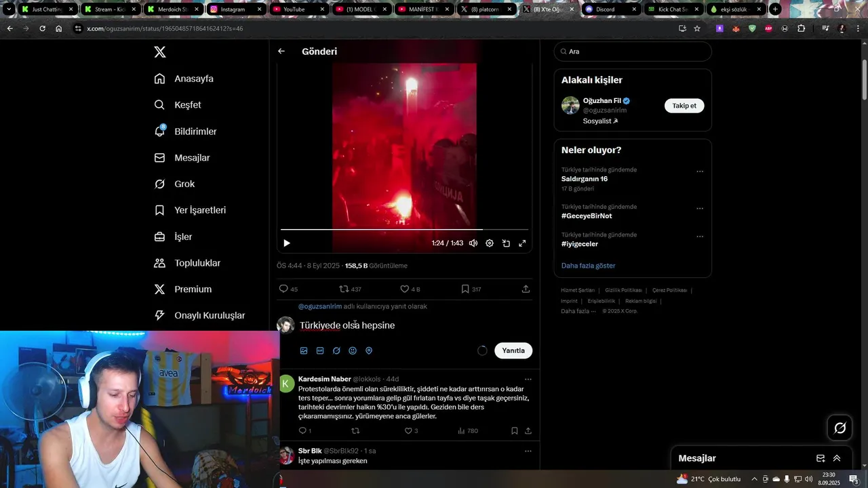868x488 pixels.
Task: Open Bildirimler notifications page
Action: [185, 131]
